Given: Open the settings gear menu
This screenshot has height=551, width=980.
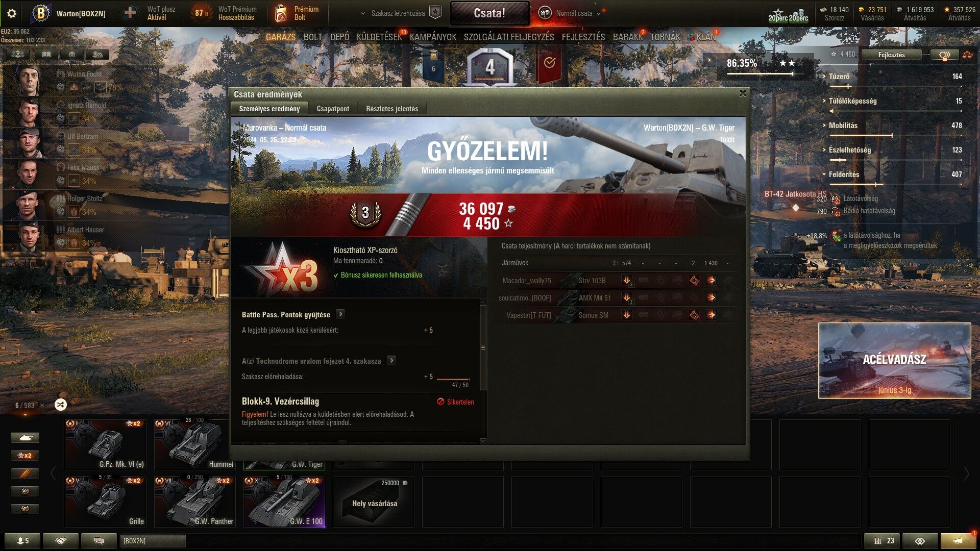Looking at the screenshot, I should pyautogui.click(x=11, y=14).
